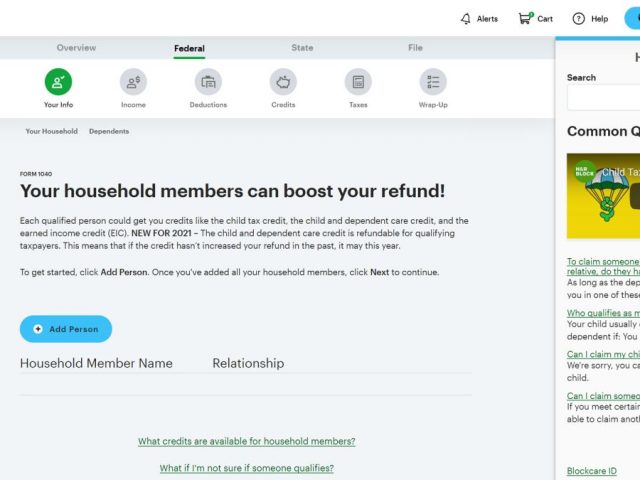This screenshot has height=480, width=640.
Task: Open the Income section icon
Action: click(133, 82)
